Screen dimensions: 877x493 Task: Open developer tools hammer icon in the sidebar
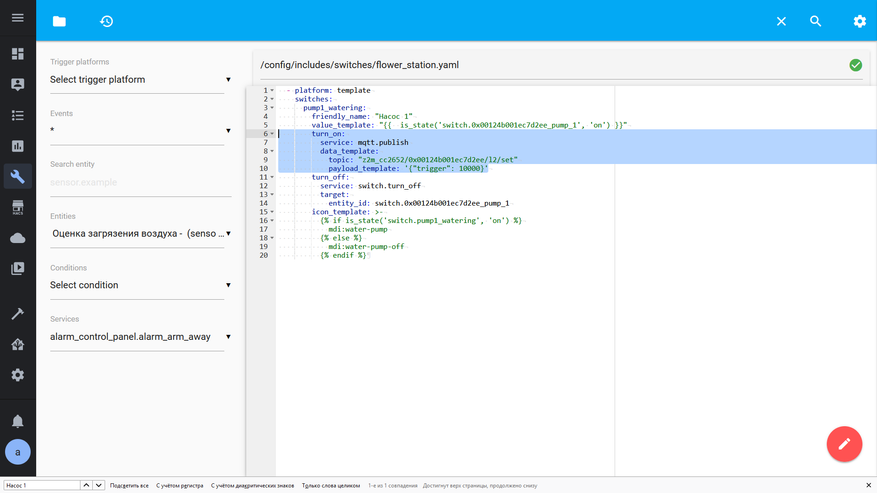click(17, 313)
